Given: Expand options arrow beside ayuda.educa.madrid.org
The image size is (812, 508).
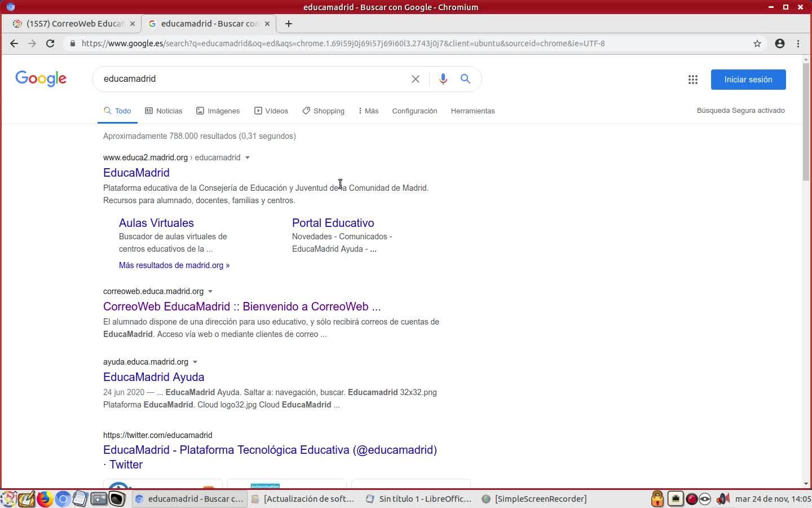Looking at the screenshot, I should (195, 362).
